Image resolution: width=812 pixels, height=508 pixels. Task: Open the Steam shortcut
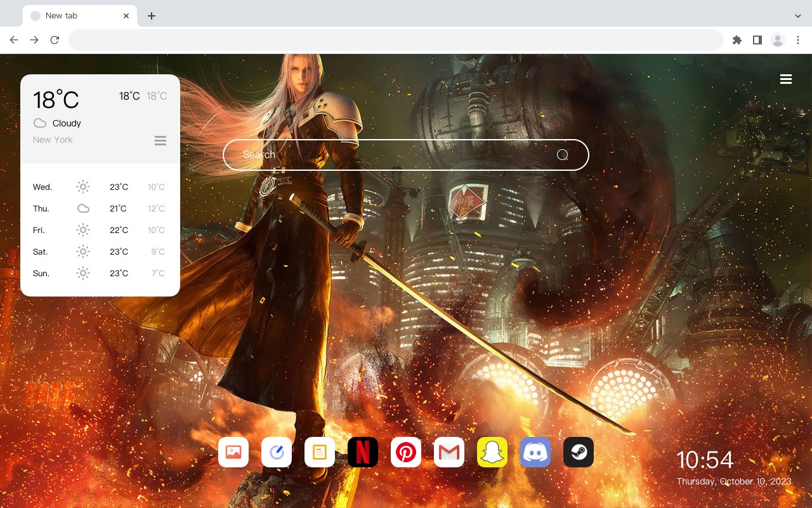(x=579, y=452)
